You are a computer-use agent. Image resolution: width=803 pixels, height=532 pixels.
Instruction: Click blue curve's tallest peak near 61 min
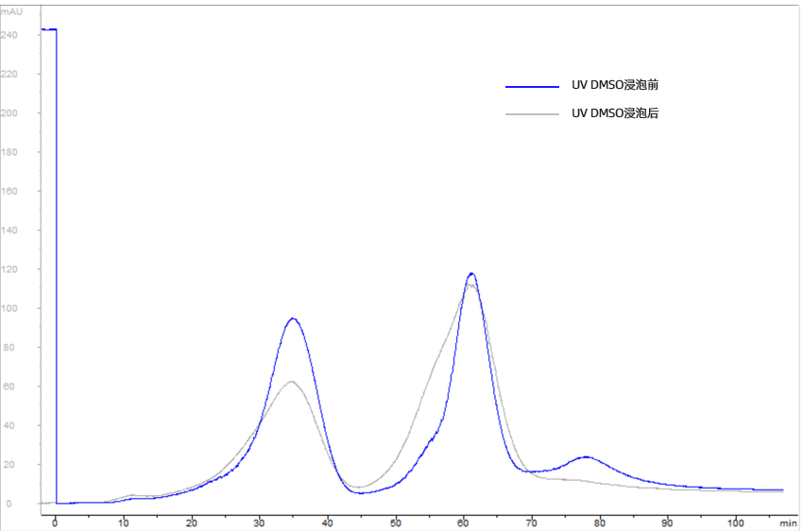coord(471,274)
